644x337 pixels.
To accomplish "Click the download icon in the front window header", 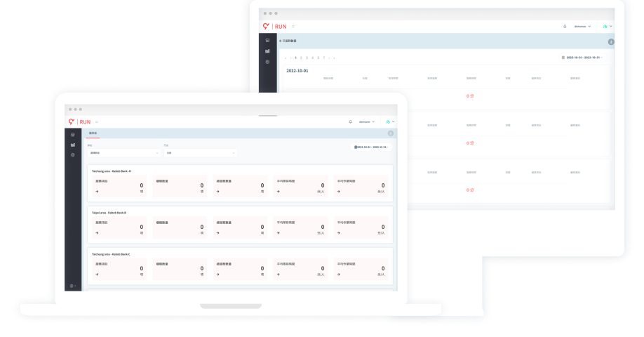I will (x=391, y=133).
